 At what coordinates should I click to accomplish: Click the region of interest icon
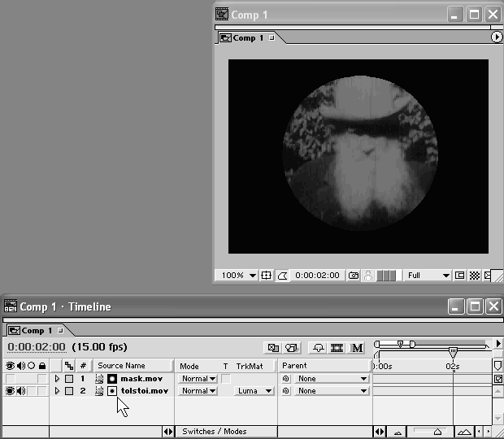460,276
